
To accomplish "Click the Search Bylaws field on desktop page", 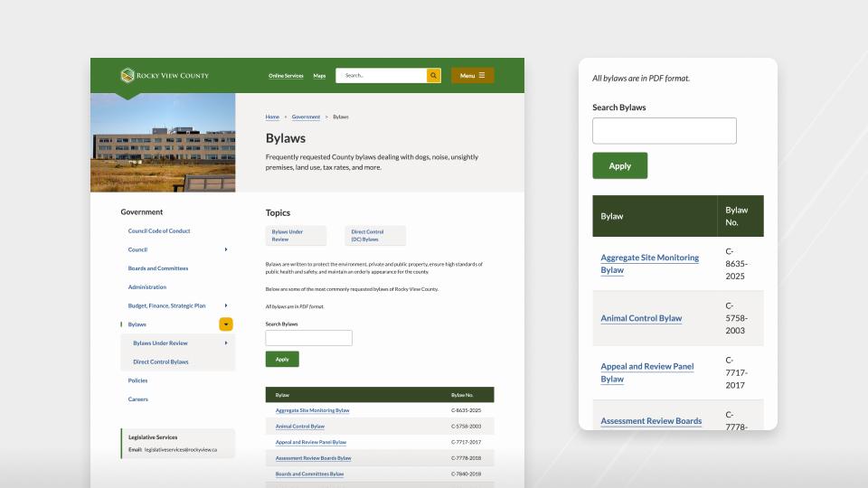I will [309, 338].
